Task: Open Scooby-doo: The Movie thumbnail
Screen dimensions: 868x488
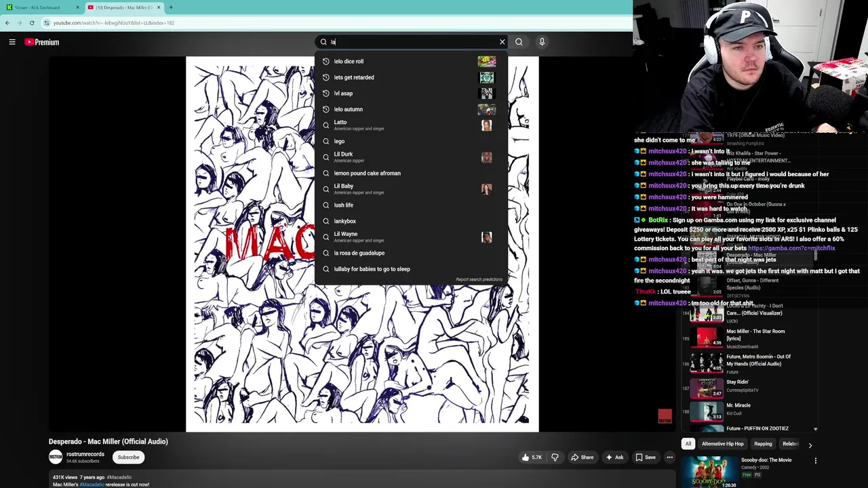Action: coord(709,472)
